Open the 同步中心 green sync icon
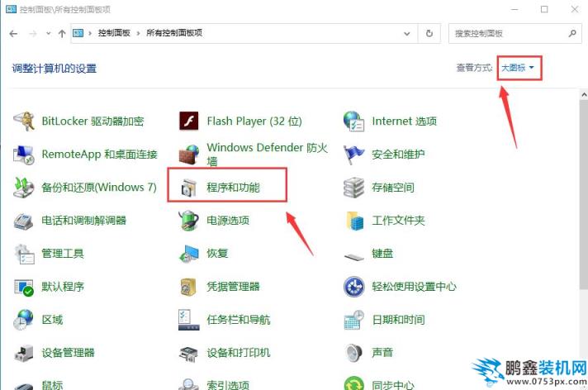Viewport: 588px width, 390px height. pos(353,383)
